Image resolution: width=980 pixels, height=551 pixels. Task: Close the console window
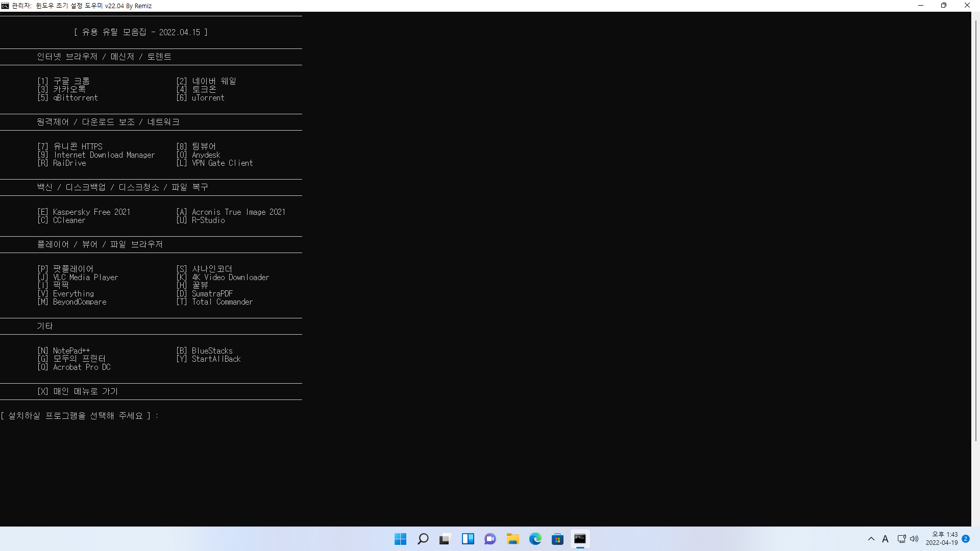tap(967, 6)
